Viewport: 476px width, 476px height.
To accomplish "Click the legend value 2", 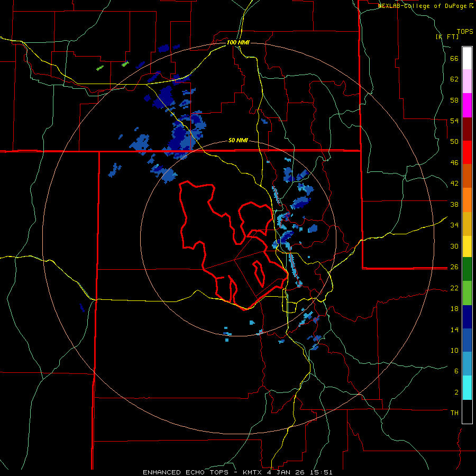I will (x=456, y=392).
